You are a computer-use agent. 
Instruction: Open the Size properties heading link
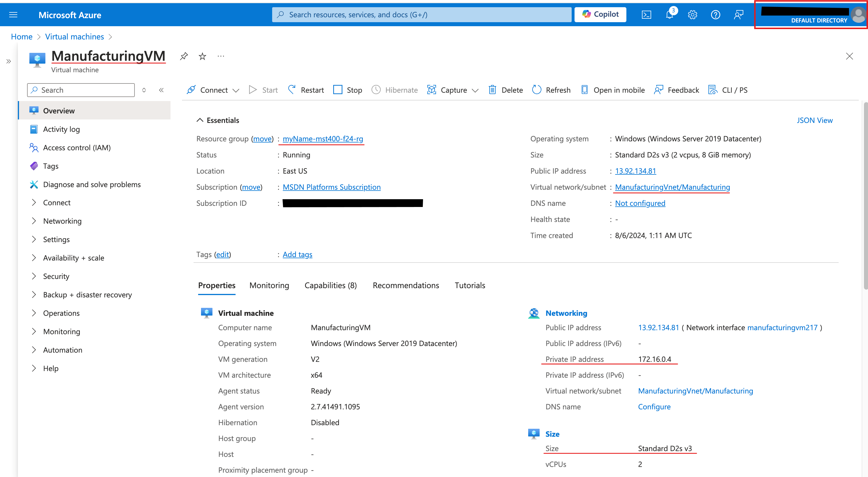(x=552, y=434)
